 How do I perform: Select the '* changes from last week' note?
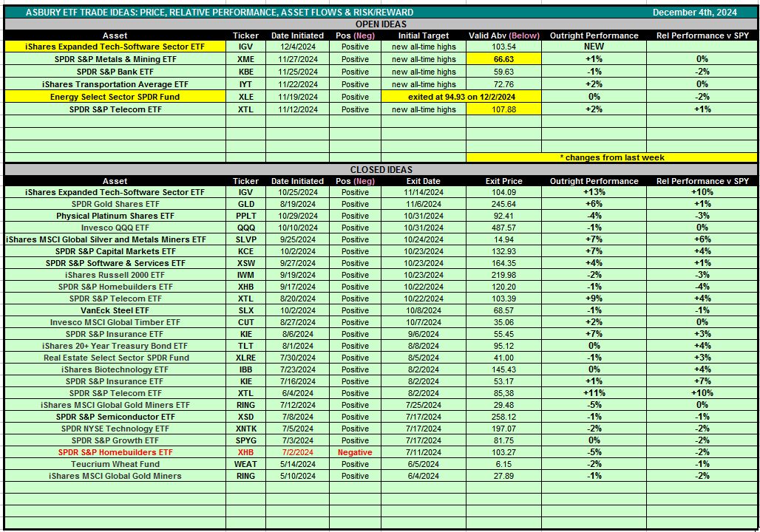611,157
